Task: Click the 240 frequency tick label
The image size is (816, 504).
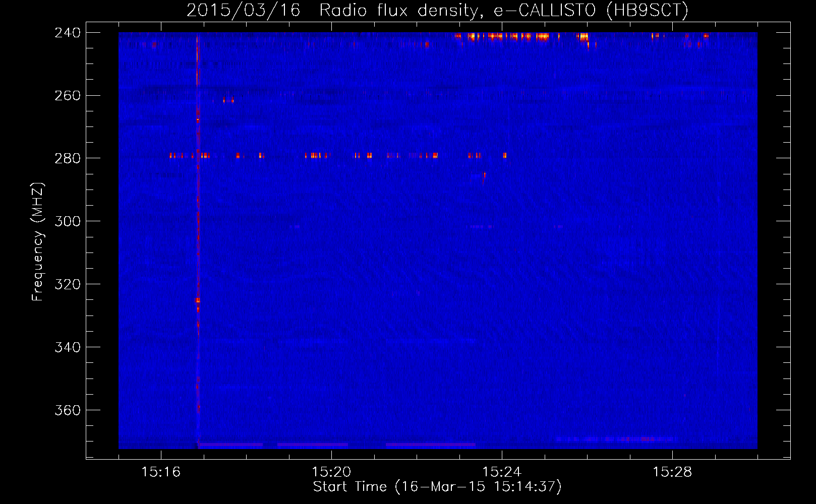Action: (x=68, y=33)
